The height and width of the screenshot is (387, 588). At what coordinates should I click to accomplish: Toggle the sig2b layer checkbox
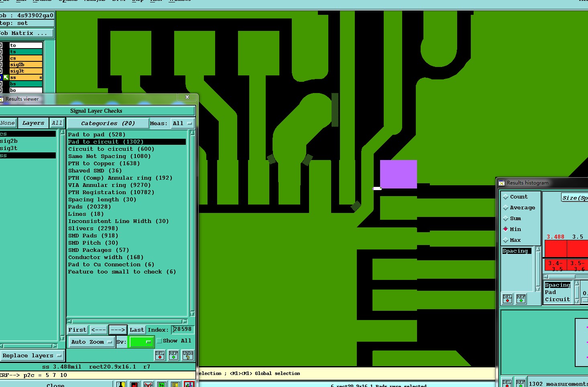click(1, 65)
